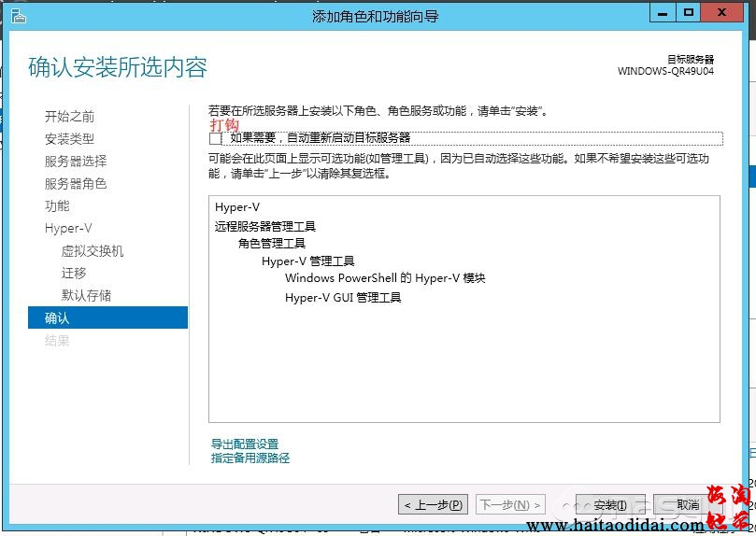Minimize the wizard window
The image size is (756, 536).
(663, 12)
